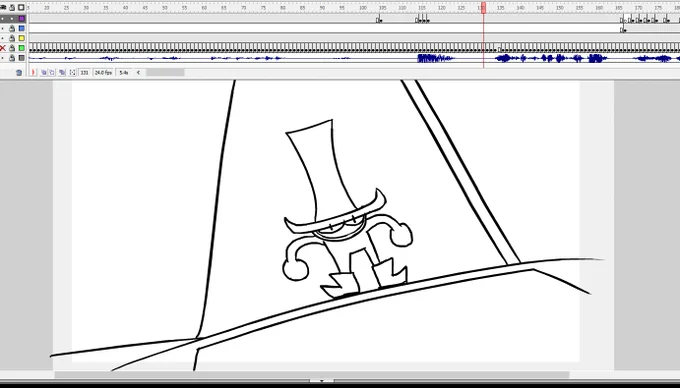Click the green outline color swatch
This screenshot has width=680, height=388.
(21, 48)
